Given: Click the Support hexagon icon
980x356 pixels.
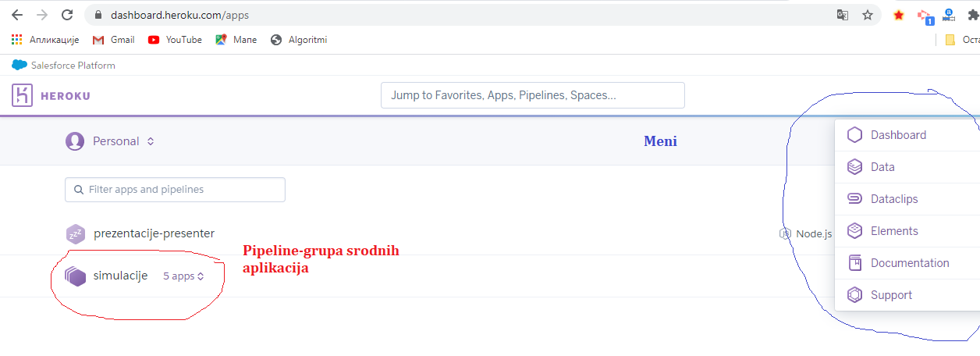Looking at the screenshot, I should (855, 295).
